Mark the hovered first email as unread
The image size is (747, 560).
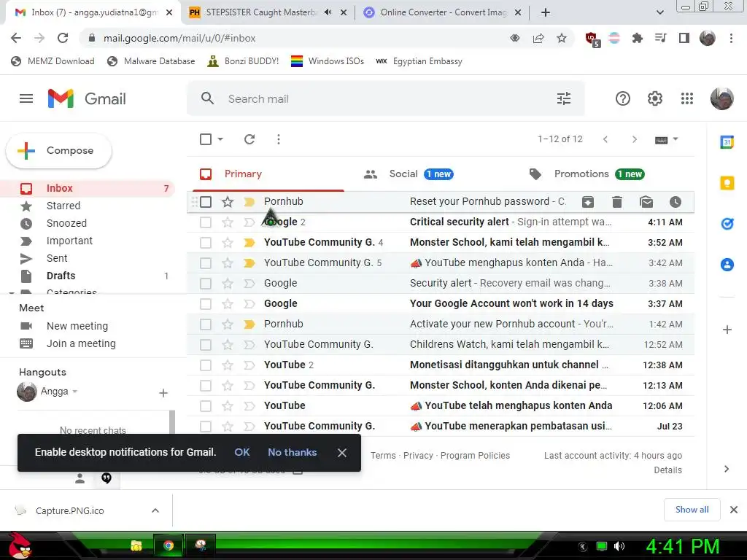(x=646, y=202)
